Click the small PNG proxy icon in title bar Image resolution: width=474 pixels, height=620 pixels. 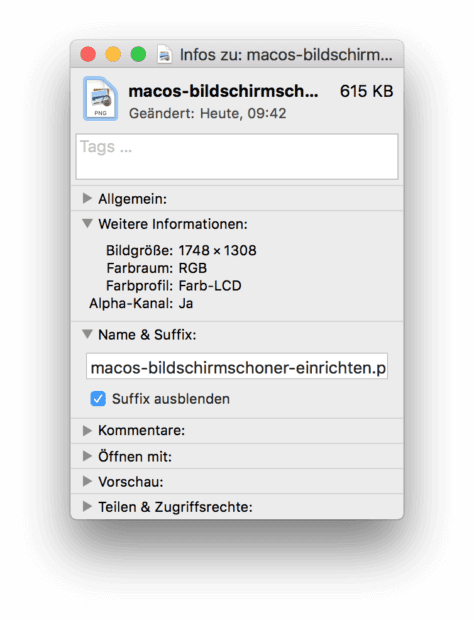(x=164, y=55)
